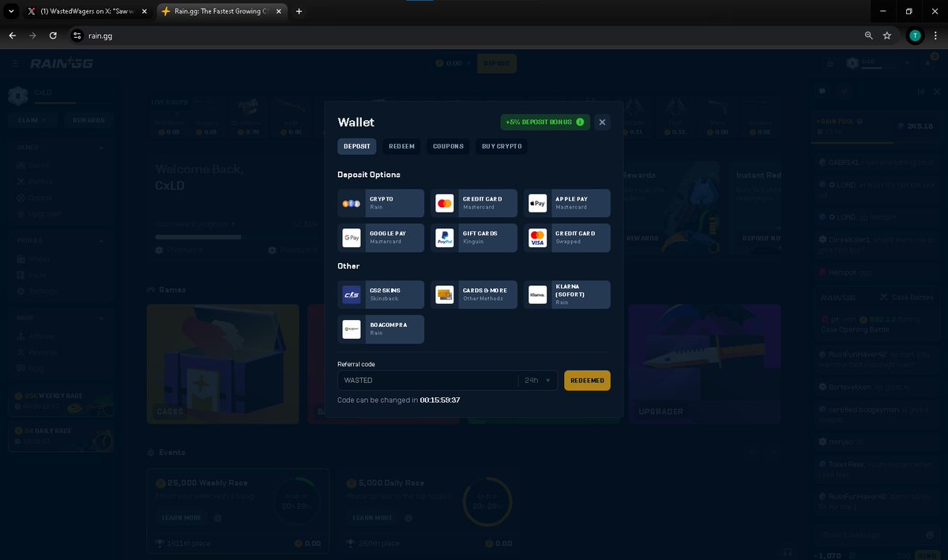Collapse the More sidebar section
This screenshot has width=948, height=560.
[x=101, y=318]
